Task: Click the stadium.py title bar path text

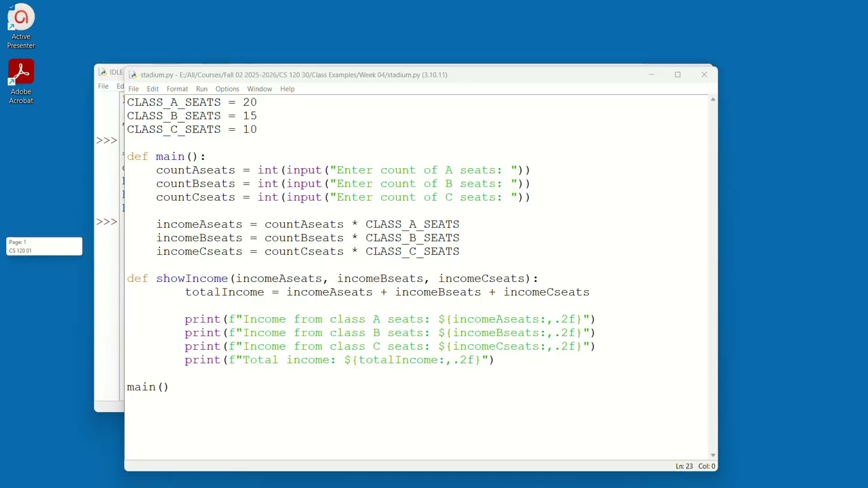Action: pyautogui.click(x=294, y=75)
